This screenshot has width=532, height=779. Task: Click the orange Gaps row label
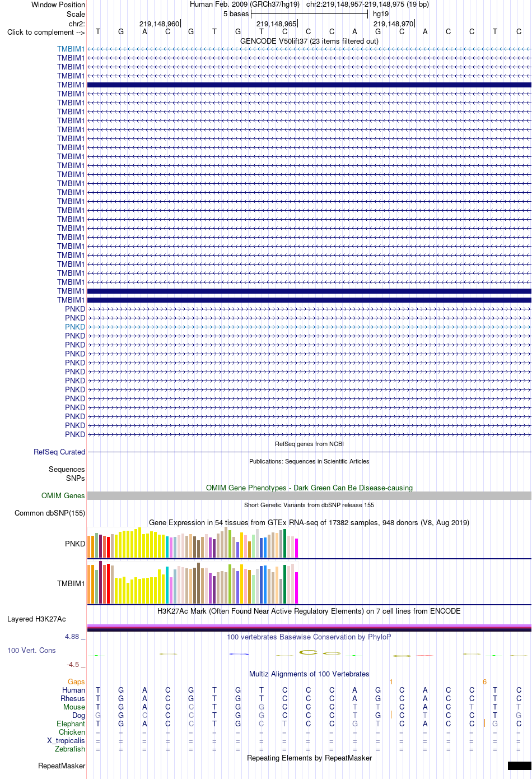(x=76, y=681)
